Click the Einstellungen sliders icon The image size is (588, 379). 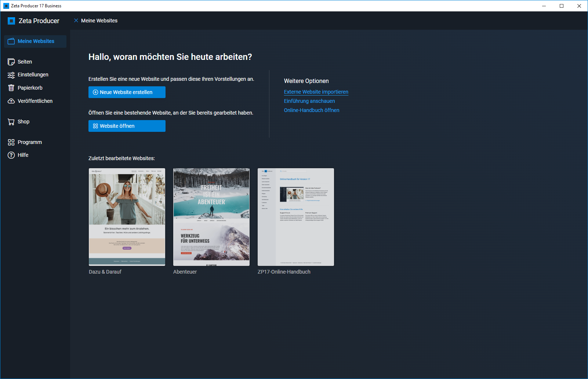(x=11, y=75)
